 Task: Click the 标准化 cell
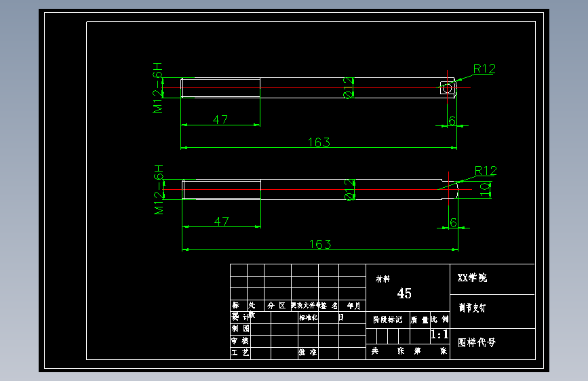[x=309, y=318]
